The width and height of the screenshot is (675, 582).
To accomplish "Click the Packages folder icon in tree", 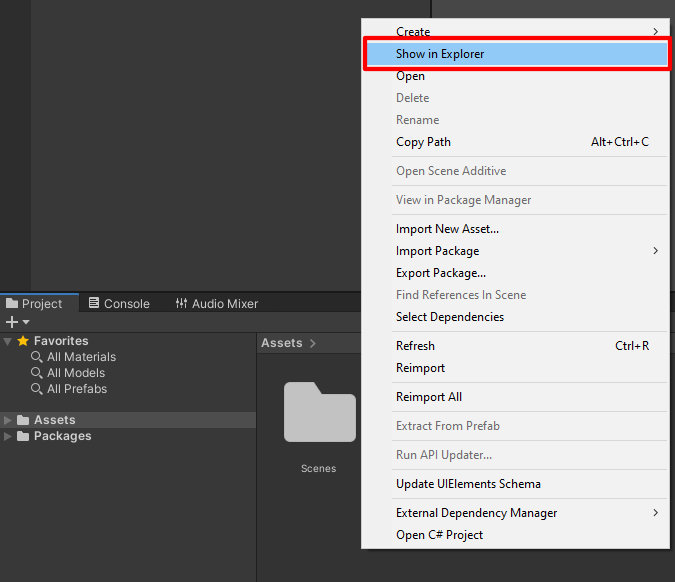I will click(x=24, y=436).
